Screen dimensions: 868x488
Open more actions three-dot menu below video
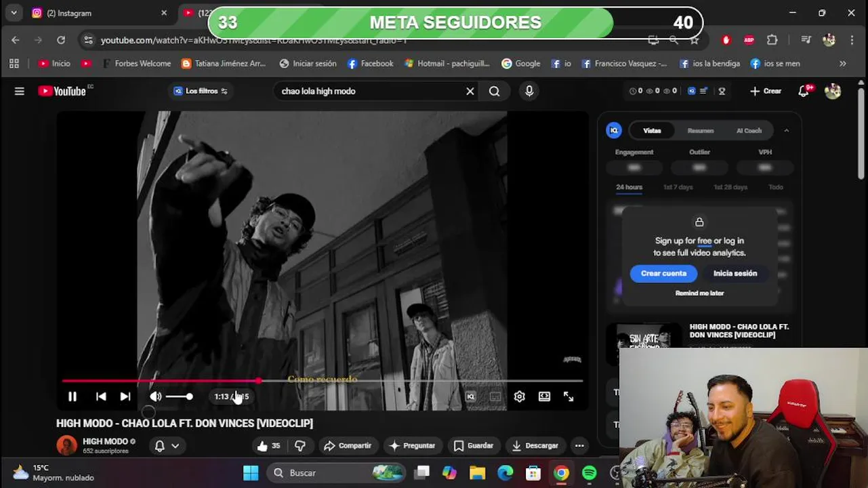point(579,445)
